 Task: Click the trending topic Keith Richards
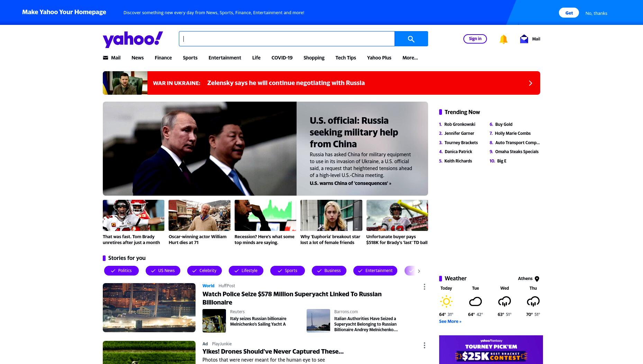coord(458,161)
